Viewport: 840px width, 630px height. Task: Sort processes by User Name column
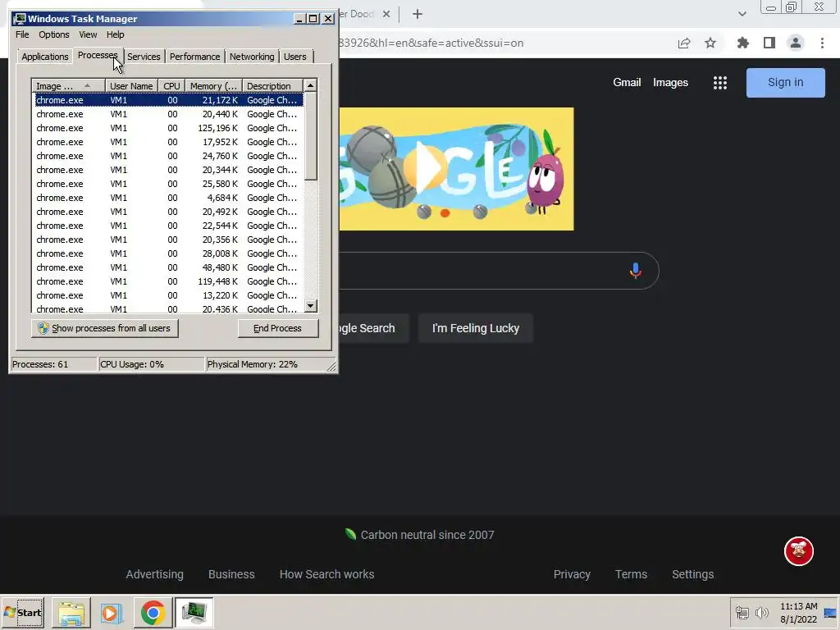(x=131, y=85)
